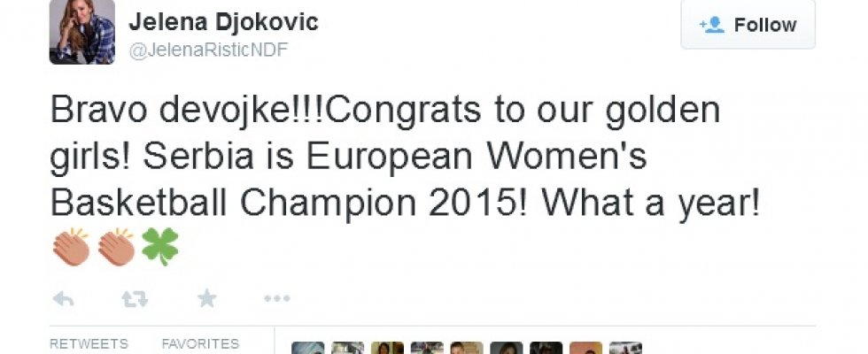Open the more options ellipsis menu
The width and height of the screenshot is (868, 354).
click(x=277, y=299)
